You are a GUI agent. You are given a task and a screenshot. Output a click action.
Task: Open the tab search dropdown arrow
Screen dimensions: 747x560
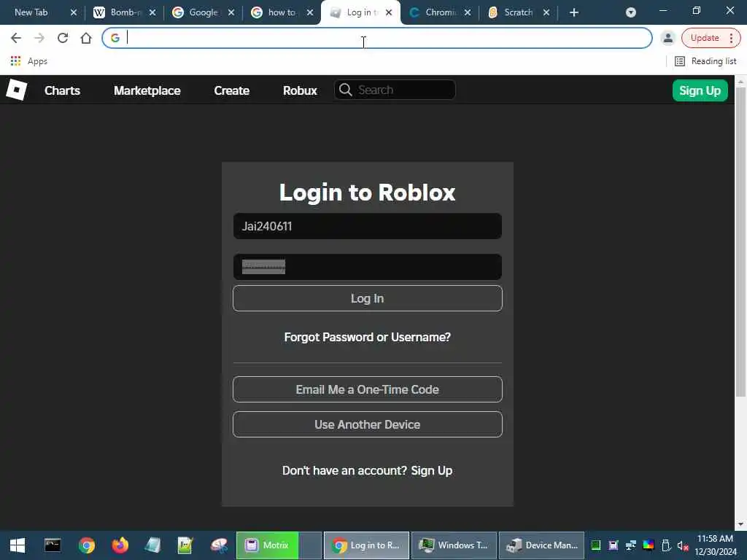coord(631,12)
